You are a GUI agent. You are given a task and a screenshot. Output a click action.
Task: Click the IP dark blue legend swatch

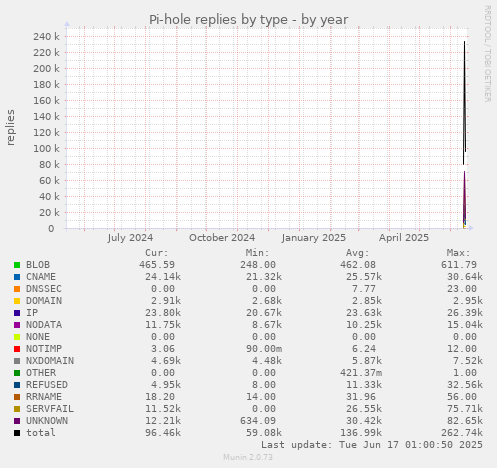(x=17, y=313)
